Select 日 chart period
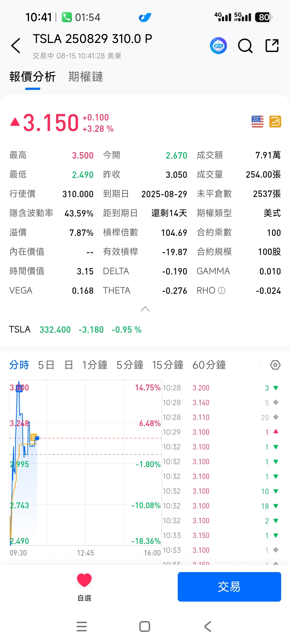 [69, 365]
